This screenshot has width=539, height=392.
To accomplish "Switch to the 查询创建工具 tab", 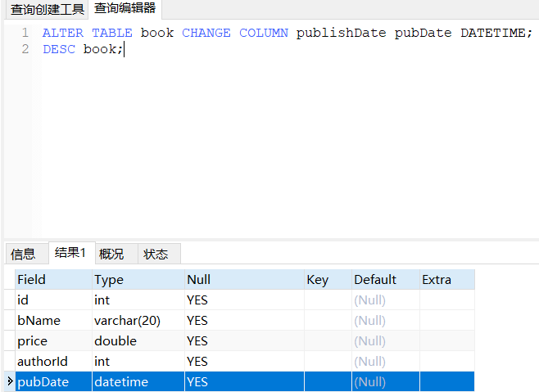I will point(47,10).
